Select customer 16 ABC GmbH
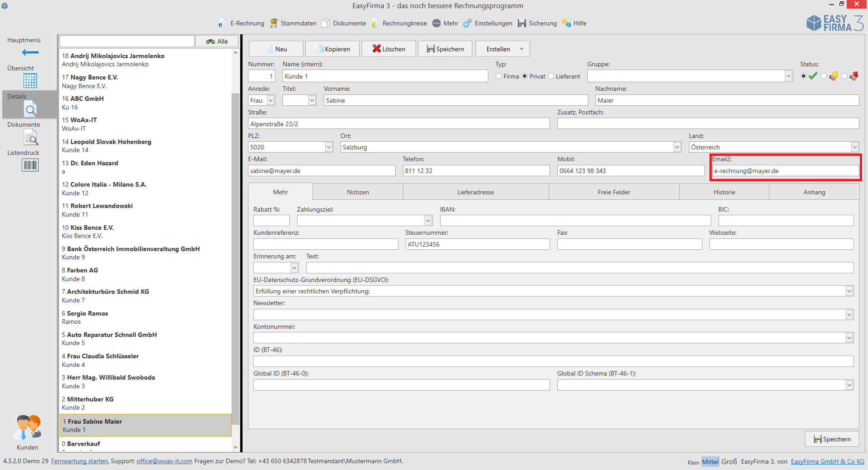 [145, 103]
